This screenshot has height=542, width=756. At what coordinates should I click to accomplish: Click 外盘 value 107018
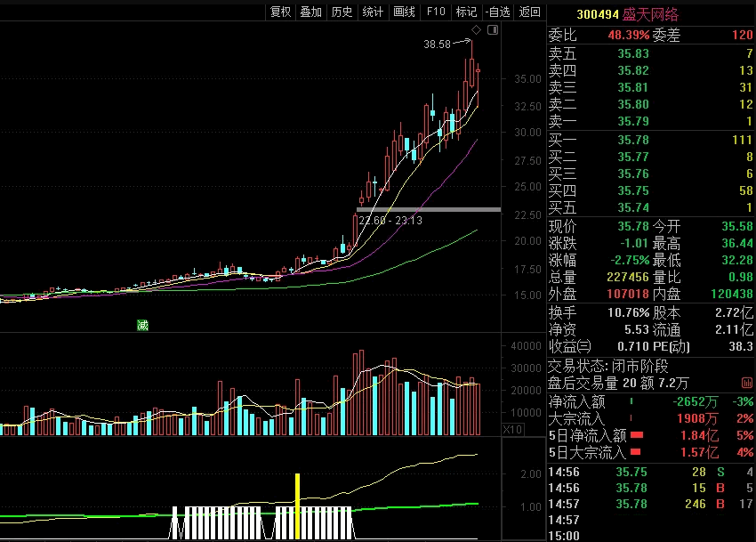[628, 294]
